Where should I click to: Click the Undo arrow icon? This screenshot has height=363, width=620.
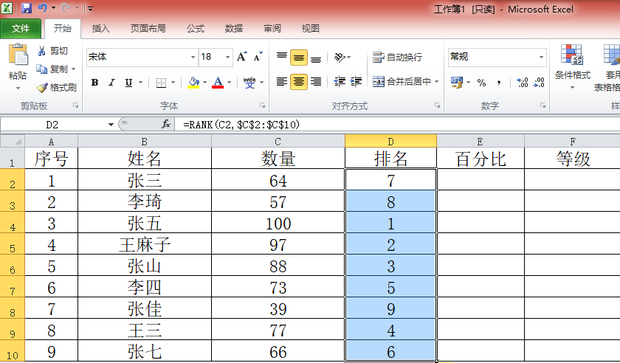42,8
